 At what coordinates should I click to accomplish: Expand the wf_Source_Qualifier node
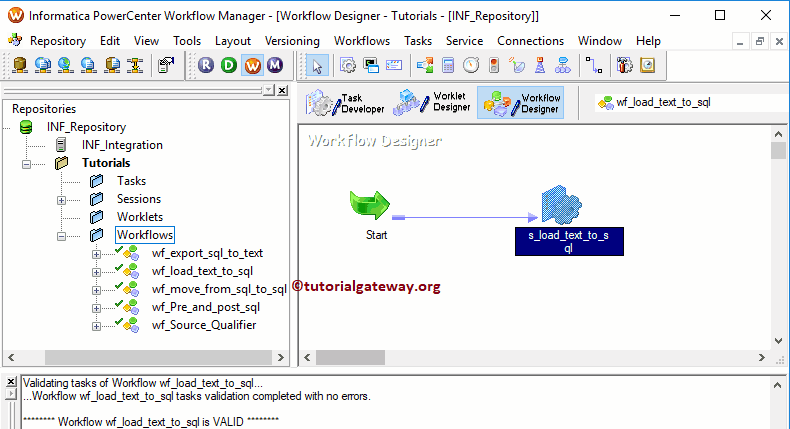pos(96,326)
